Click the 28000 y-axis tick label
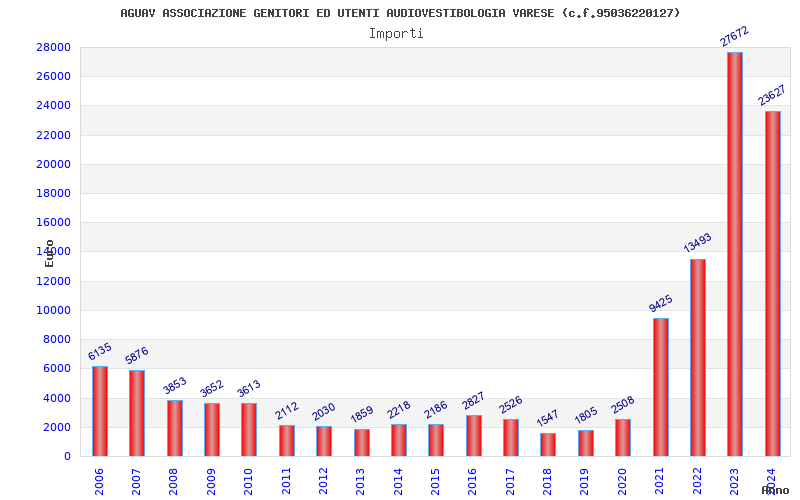The height and width of the screenshot is (500, 800). point(53,47)
